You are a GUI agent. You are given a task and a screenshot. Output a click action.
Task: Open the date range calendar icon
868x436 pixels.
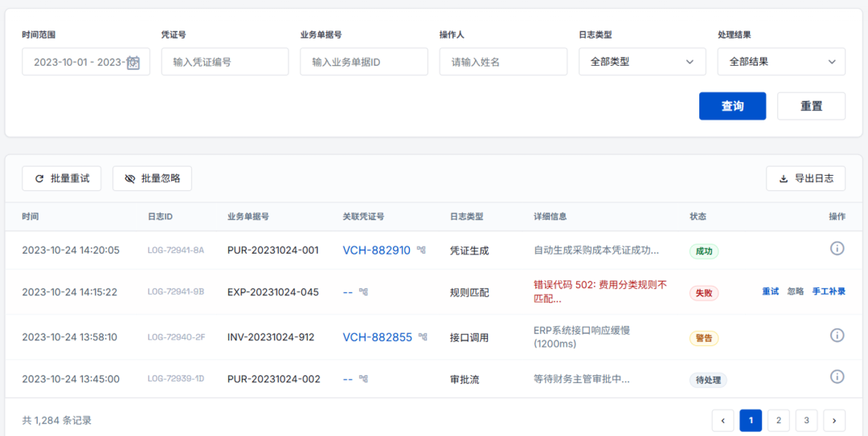pyautogui.click(x=133, y=63)
